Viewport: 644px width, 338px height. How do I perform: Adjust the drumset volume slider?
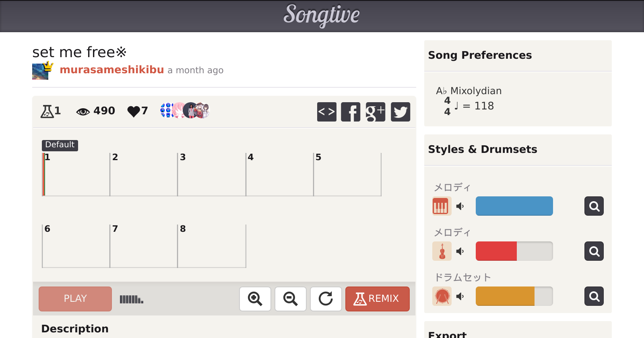pos(514,297)
